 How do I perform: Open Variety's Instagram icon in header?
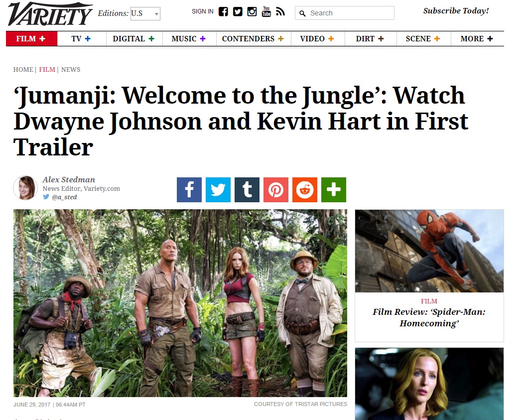pos(252,12)
